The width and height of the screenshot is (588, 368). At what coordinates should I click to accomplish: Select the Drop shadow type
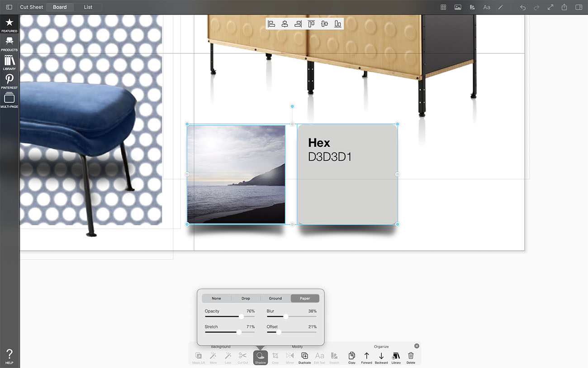[x=246, y=298]
